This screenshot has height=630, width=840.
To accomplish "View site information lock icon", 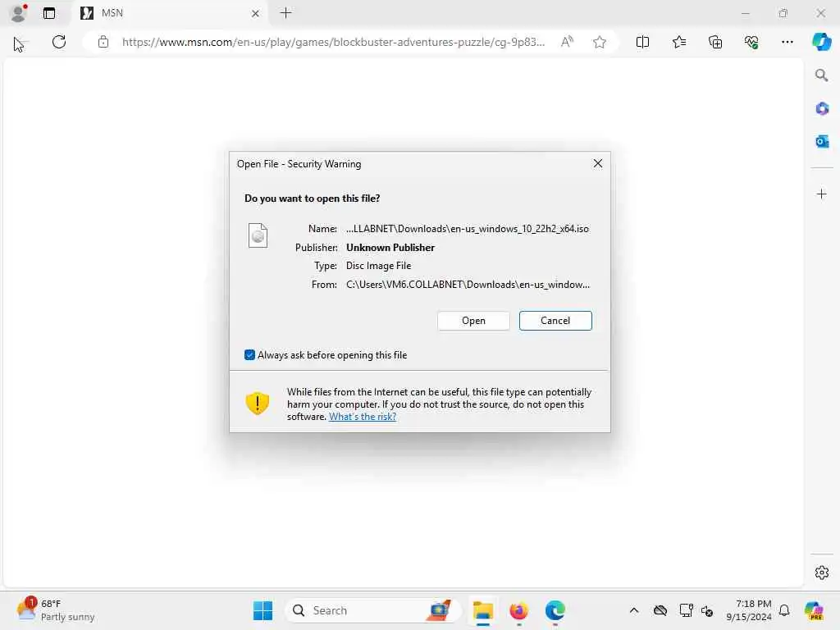I will click(103, 42).
